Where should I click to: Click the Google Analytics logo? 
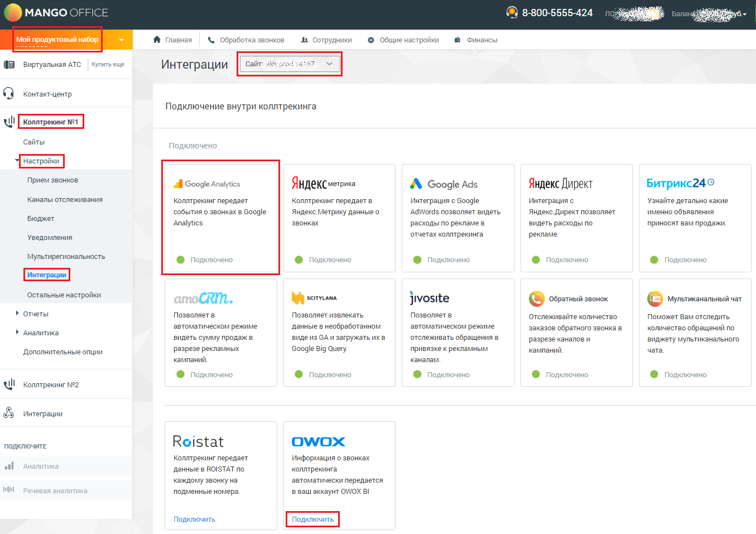point(207,184)
